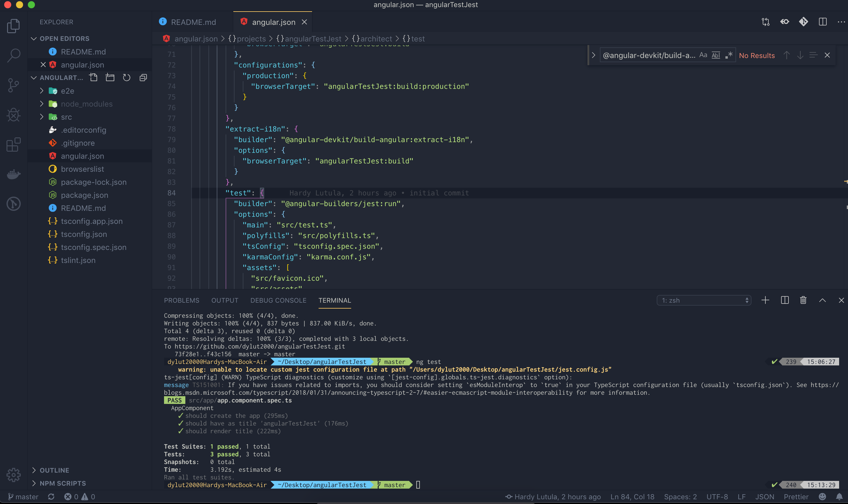Image resolution: width=848 pixels, height=504 pixels.
Task: Split the terminal panel
Action: pyautogui.click(x=785, y=300)
